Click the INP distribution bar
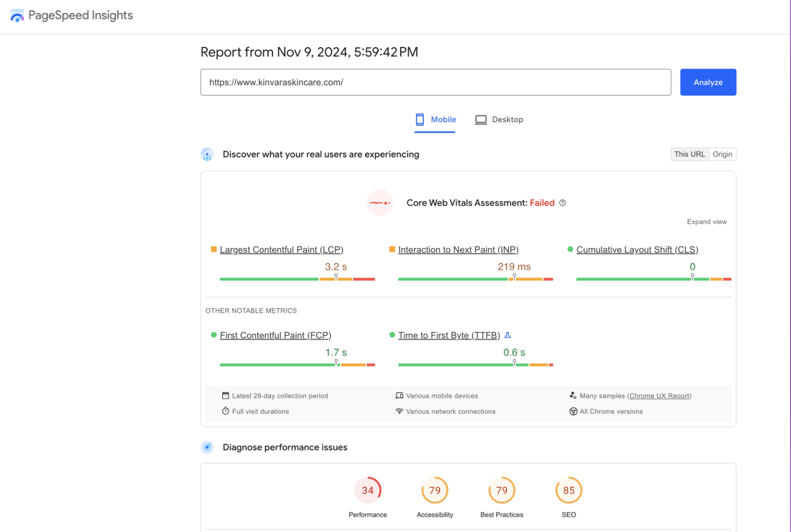Image resolution: width=791 pixels, height=532 pixels. coord(475,279)
